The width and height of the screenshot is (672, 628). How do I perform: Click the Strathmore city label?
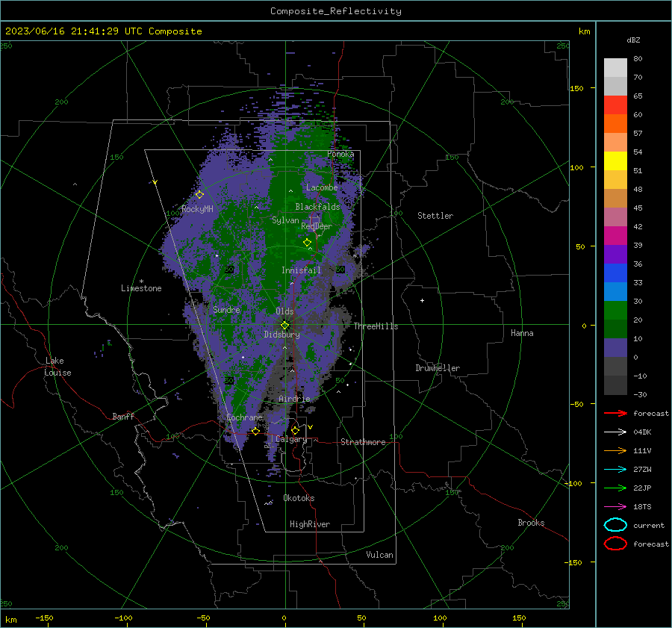point(363,442)
